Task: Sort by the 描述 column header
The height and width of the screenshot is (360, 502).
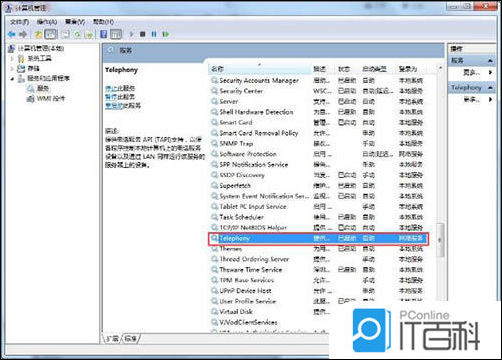Action: [323, 69]
